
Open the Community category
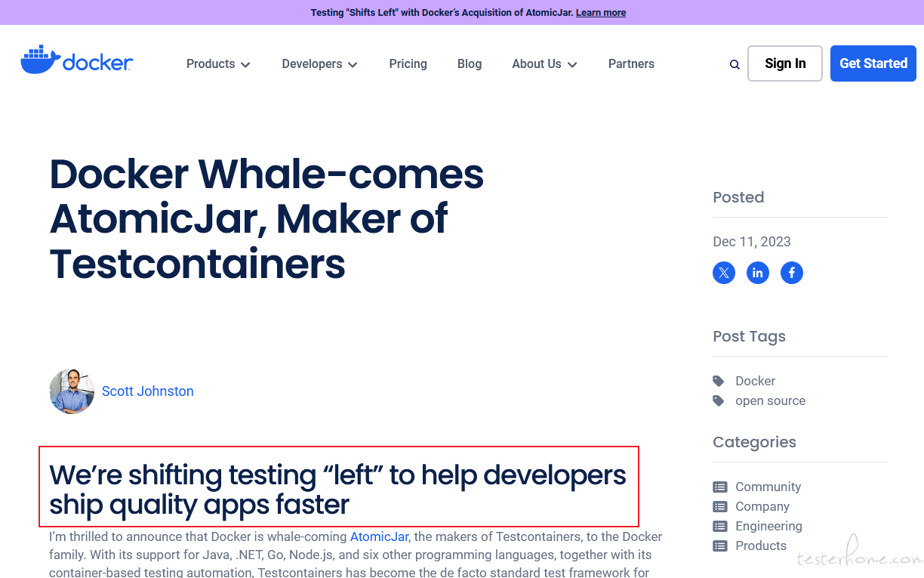click(768, 487)
